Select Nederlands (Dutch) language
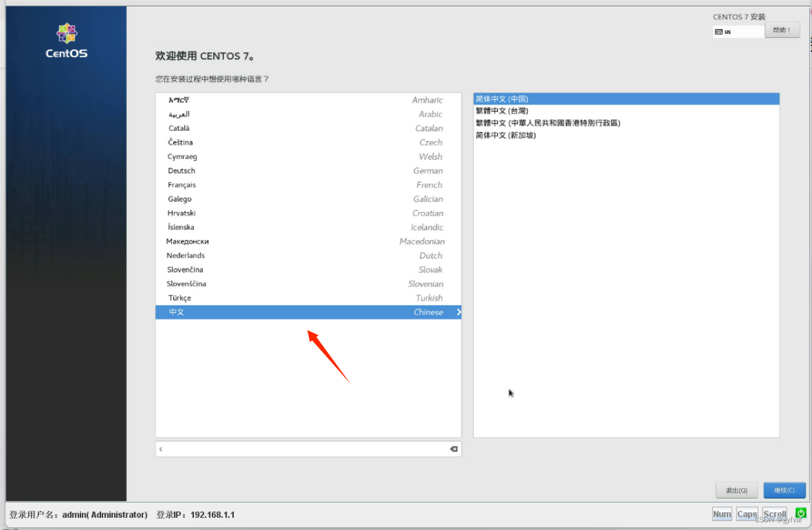The width and height of the screenshot is (812, 530). [308, 256]
